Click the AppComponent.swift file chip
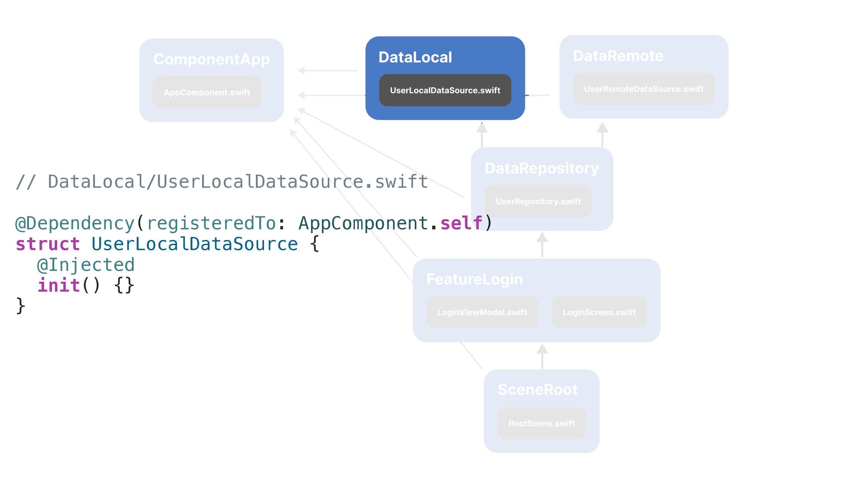 [207, 93]
